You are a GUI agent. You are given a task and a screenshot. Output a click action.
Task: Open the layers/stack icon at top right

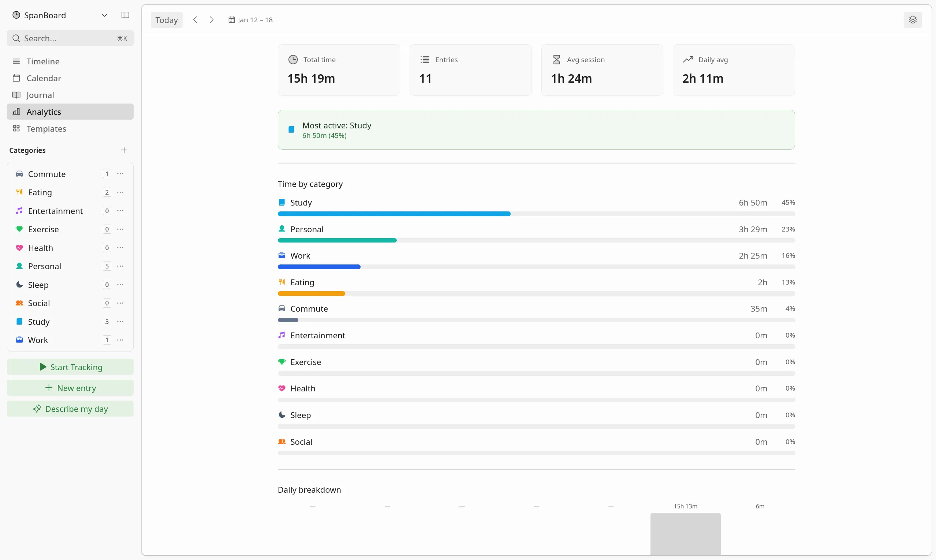coord(913,19)
